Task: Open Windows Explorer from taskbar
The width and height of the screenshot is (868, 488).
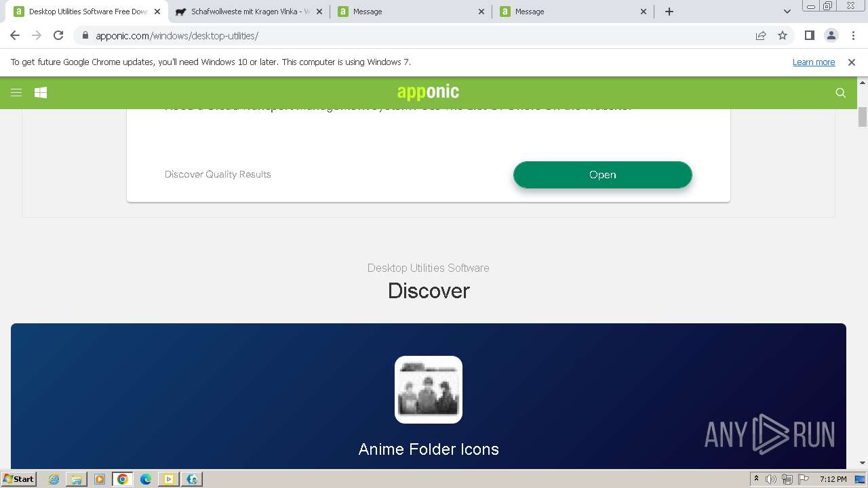Action: click(x=77, y=479)
